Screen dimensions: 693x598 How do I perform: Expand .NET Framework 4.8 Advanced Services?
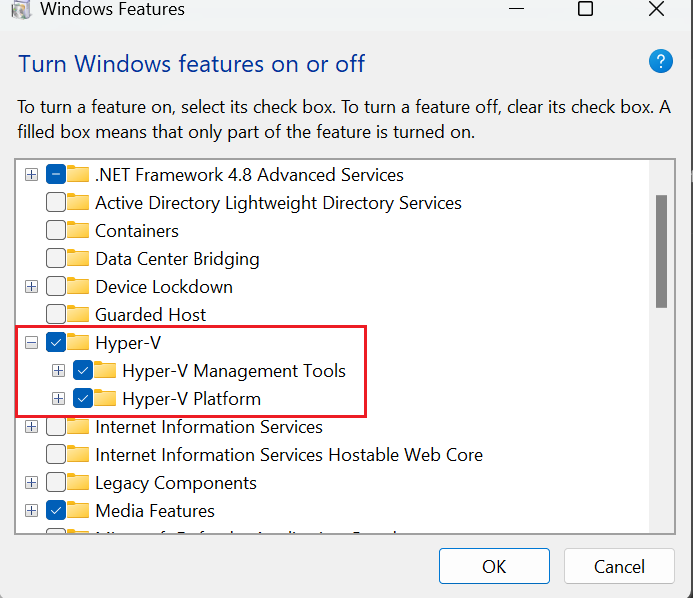pyautogui.click(x=32, y=175)
